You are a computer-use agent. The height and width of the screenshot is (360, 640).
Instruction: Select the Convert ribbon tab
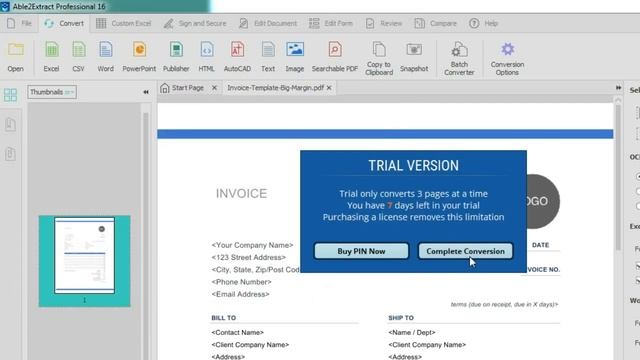[64, 23]
